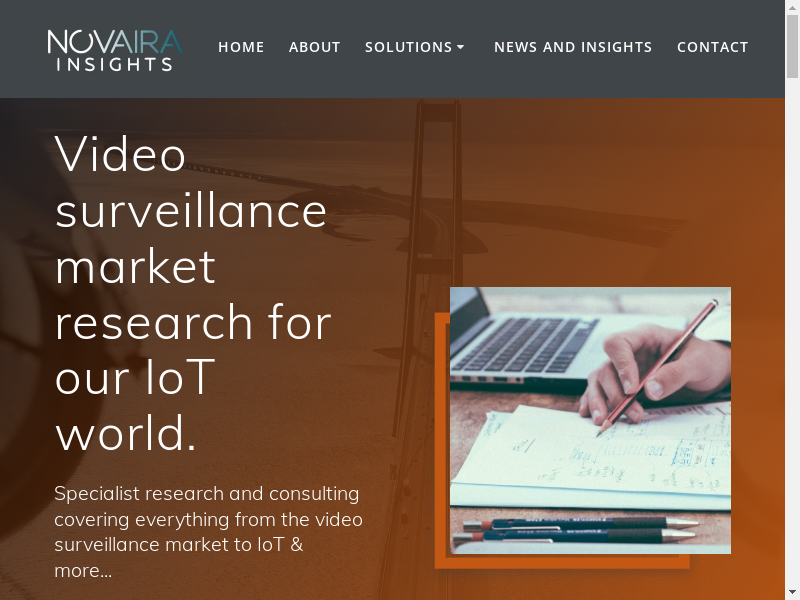
Task: Click the vertical scrollbar thumb
Action: pos(792,46)
